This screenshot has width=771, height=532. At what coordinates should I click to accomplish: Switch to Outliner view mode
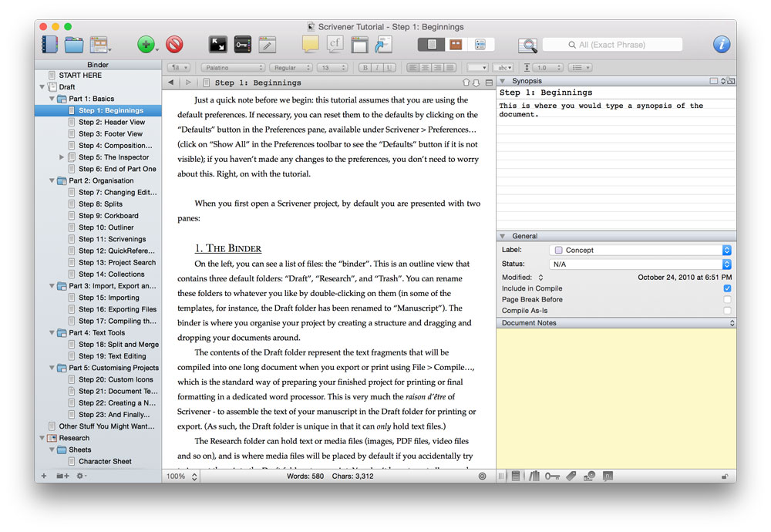point(480,45)
